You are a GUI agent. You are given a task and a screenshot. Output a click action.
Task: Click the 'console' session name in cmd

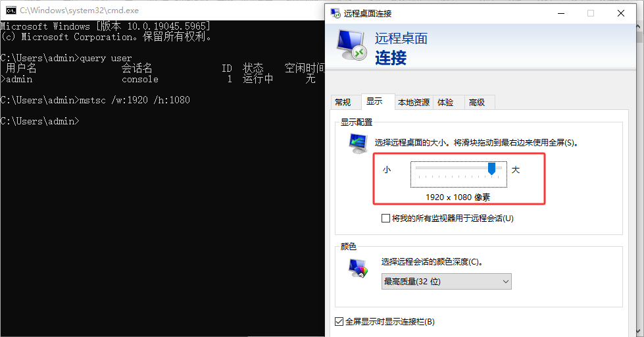pos(140,79)
